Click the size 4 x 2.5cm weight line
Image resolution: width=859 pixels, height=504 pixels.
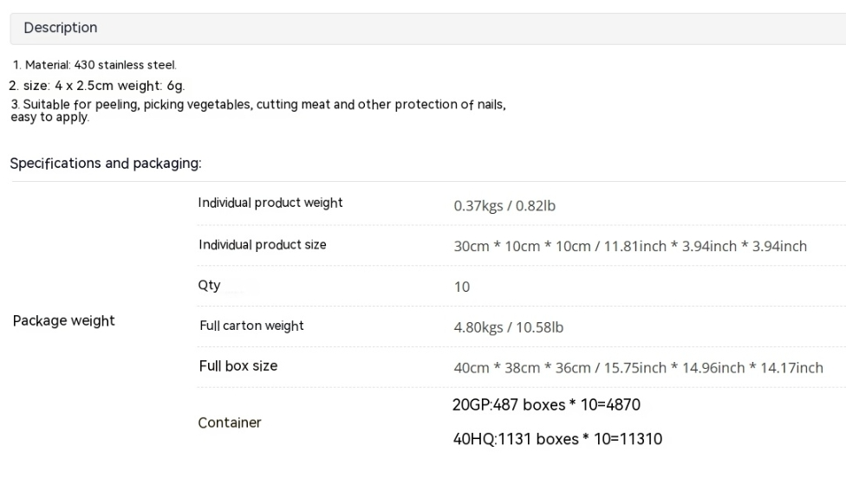97,86
